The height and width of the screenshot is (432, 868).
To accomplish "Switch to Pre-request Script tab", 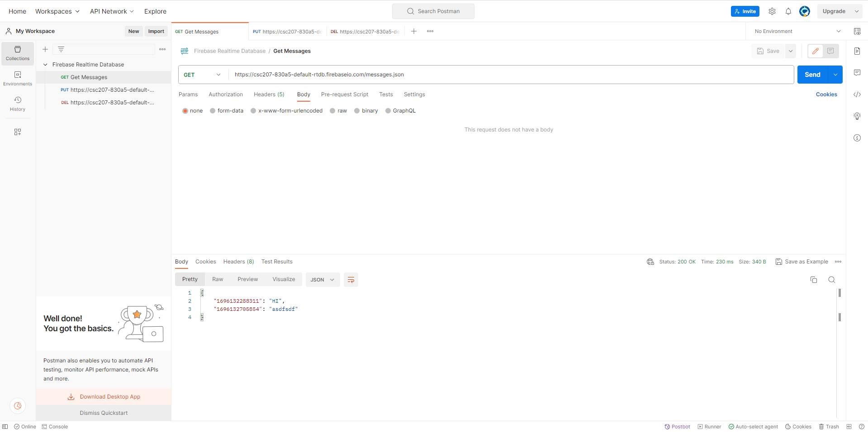I will tap(345, 94).
